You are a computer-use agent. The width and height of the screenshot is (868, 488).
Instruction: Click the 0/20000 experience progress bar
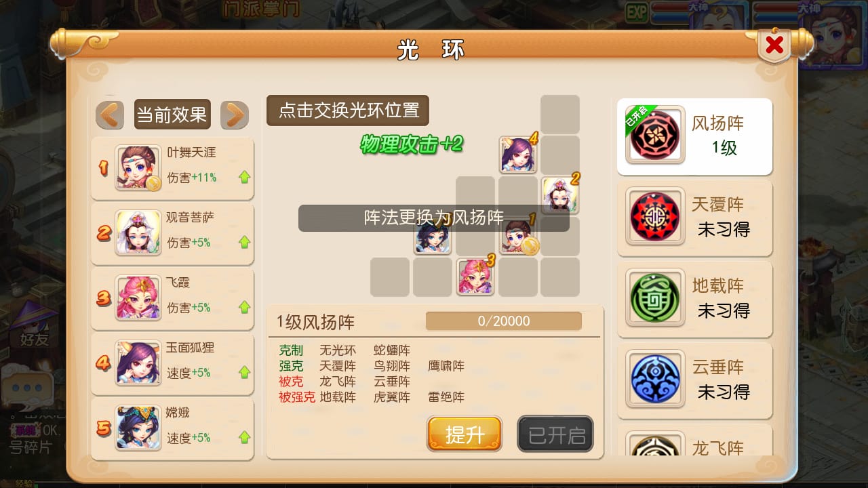(x=504, y=321)
